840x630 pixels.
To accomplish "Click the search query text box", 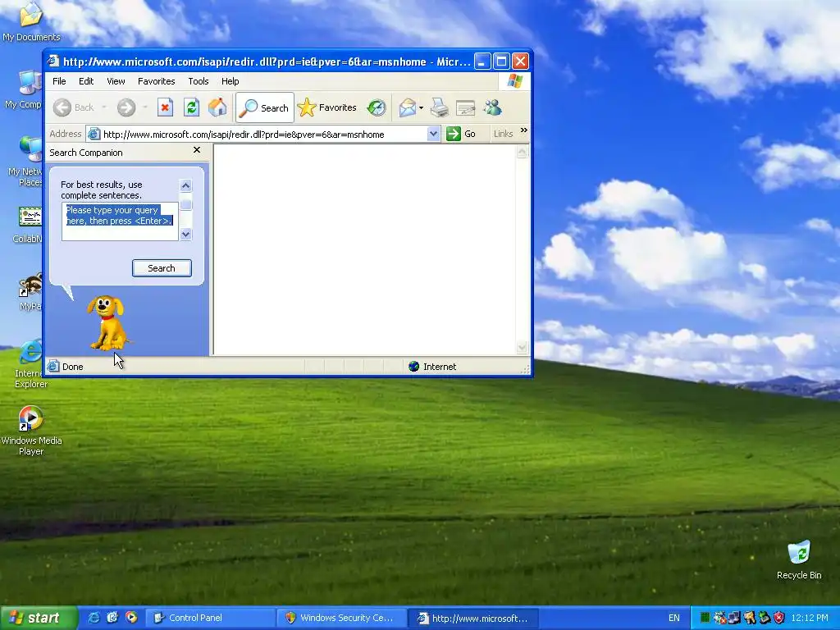I will [x=120, y=221].
